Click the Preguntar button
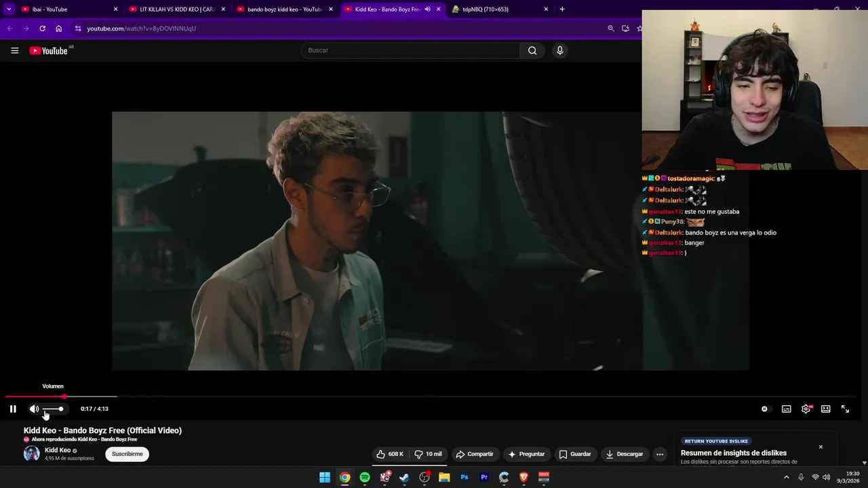868x488 pixels. click(x=526, y=454)
